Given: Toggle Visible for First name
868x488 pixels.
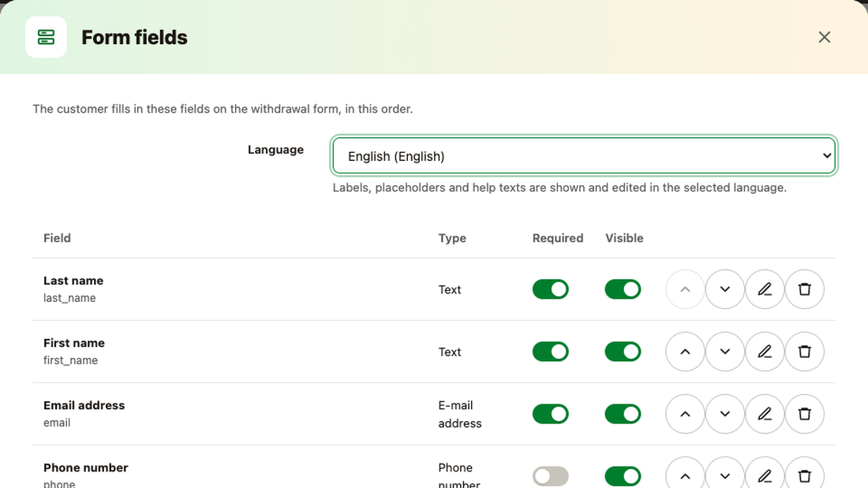Looking at the screenshot, I should point(623,352).
